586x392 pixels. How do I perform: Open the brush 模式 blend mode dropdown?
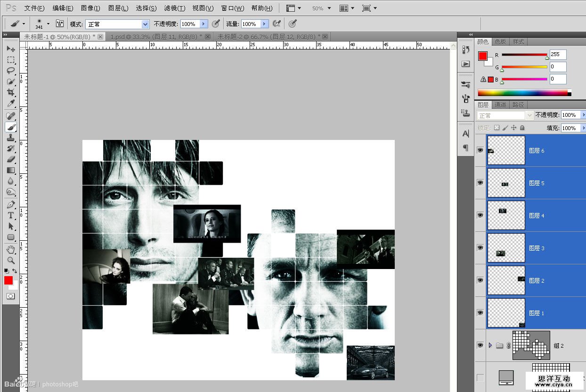145,24
